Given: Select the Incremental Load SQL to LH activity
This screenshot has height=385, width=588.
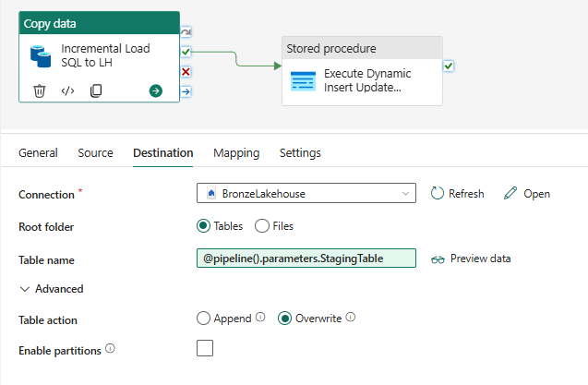Looking at the screenshot, I should point(99,57).
